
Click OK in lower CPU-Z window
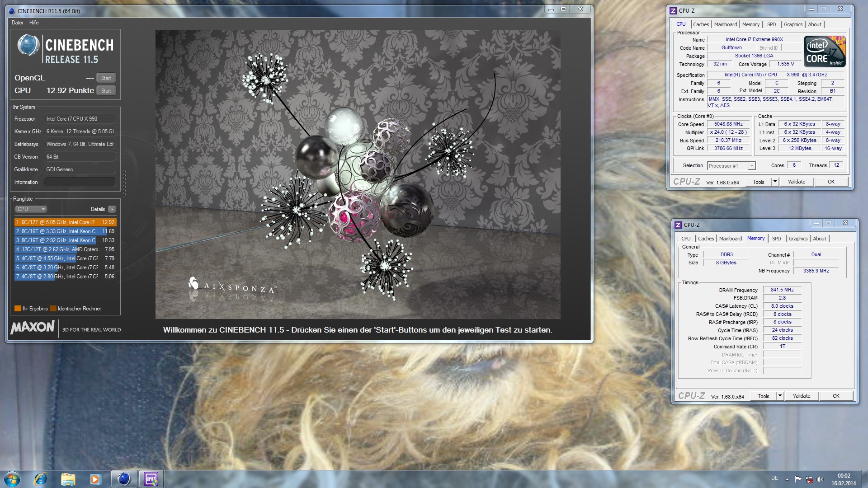[836, 396]
